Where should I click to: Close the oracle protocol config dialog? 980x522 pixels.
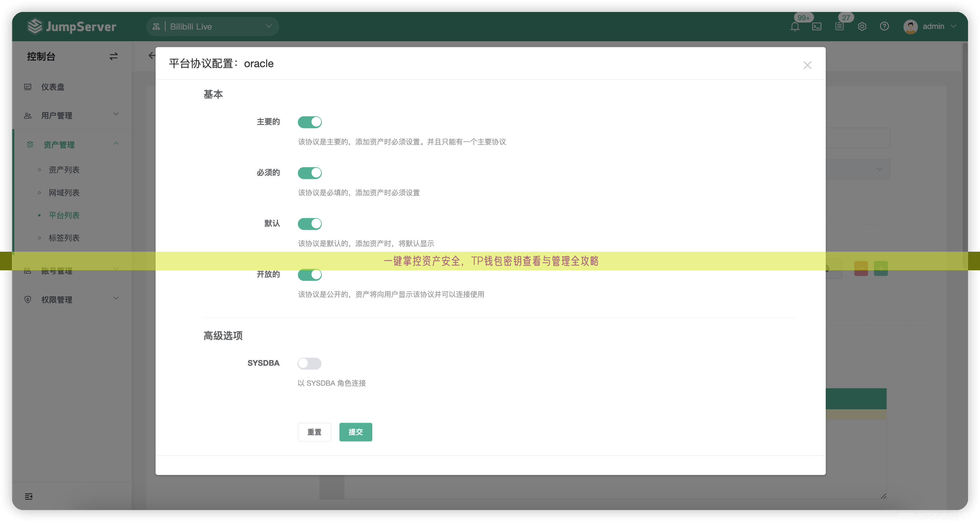[x=807, y=65]
